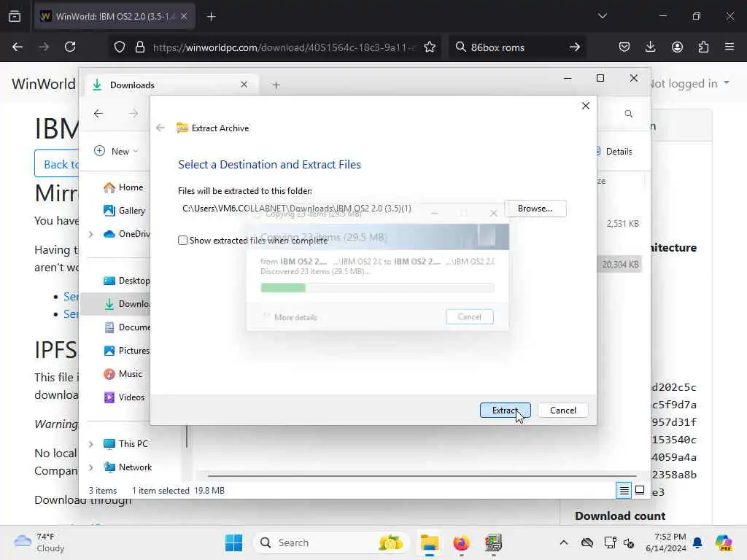Switch to large thumbnails view
747x560 pixels.
pos(640,490)
